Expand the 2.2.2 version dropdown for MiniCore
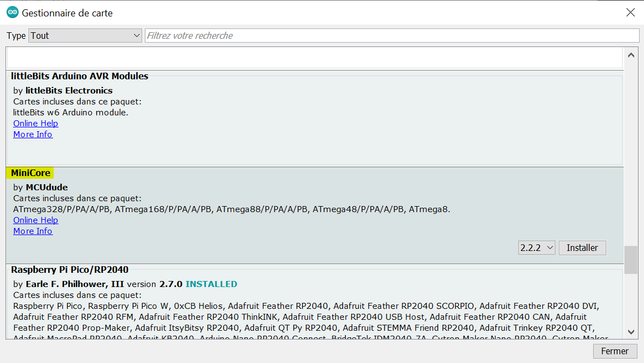This screenshot has width=644, height=363. [x=537, y=248]
